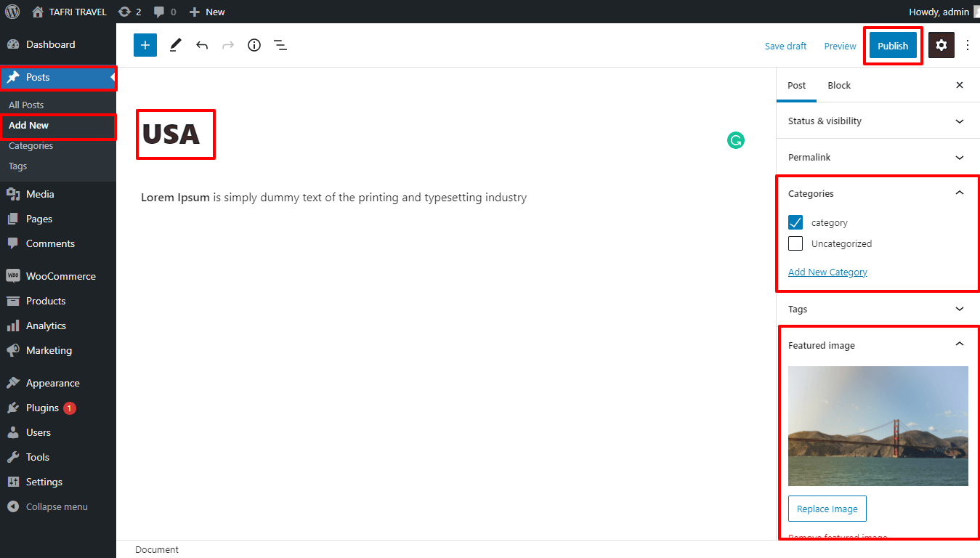Check the Uncategorized category checkbox

(795, 243)
